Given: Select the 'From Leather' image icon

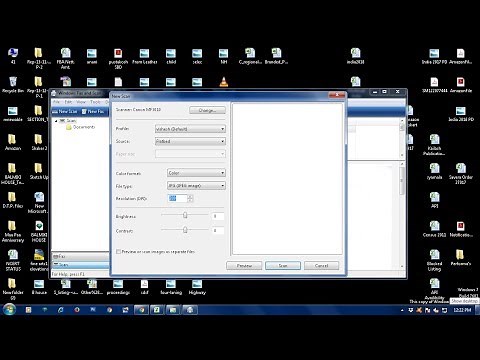Looking at the screenshot, I should coord(144,56).
